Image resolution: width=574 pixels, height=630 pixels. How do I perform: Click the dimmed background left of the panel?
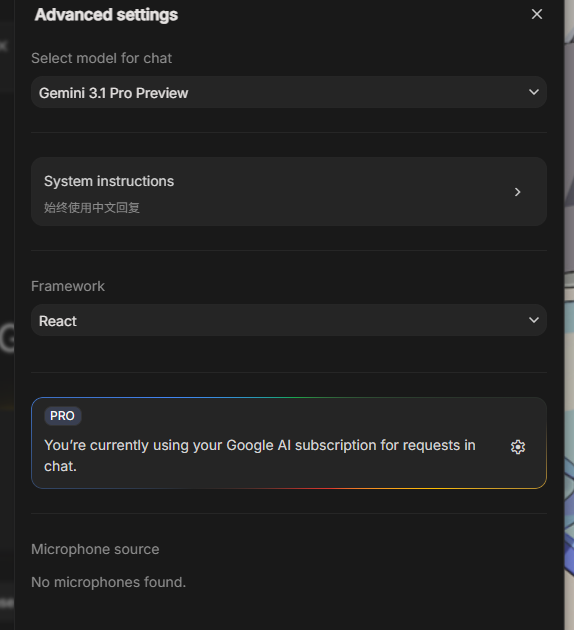(7, 315)
